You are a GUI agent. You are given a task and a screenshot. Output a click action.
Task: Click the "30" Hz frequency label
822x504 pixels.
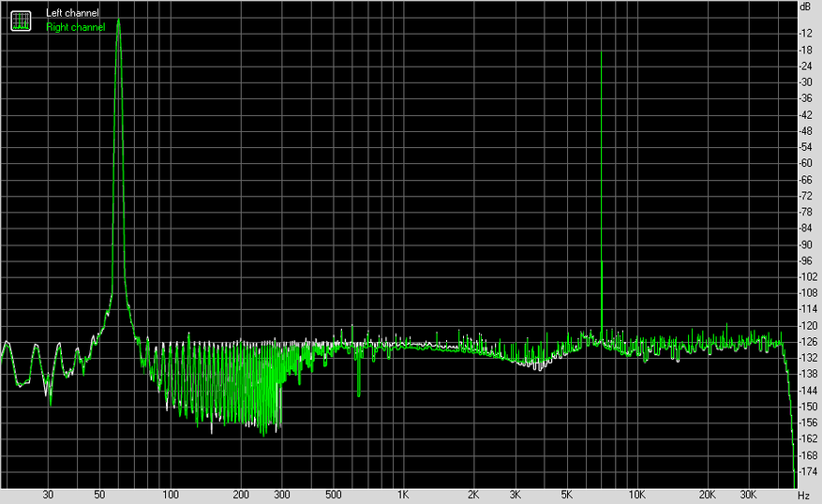point(48,495)
